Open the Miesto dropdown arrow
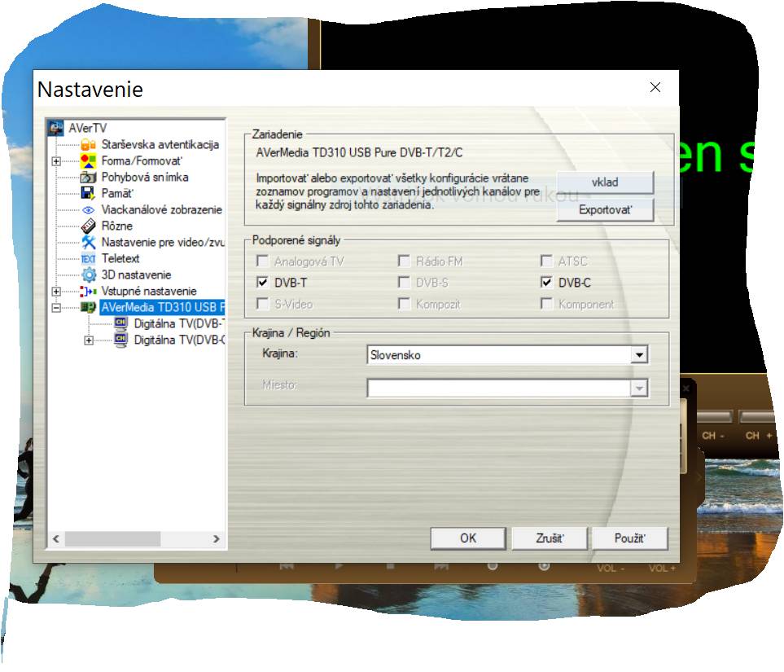 (639, 388)
